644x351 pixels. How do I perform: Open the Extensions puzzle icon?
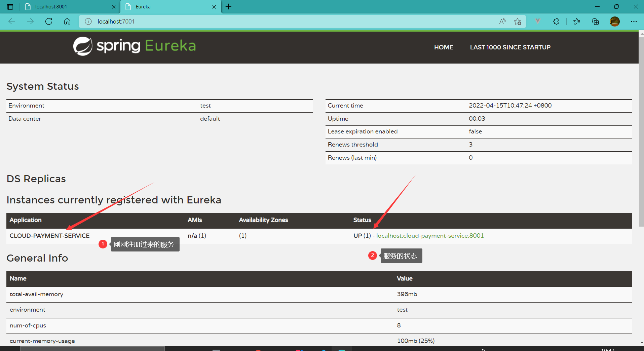tap(556, 22)
